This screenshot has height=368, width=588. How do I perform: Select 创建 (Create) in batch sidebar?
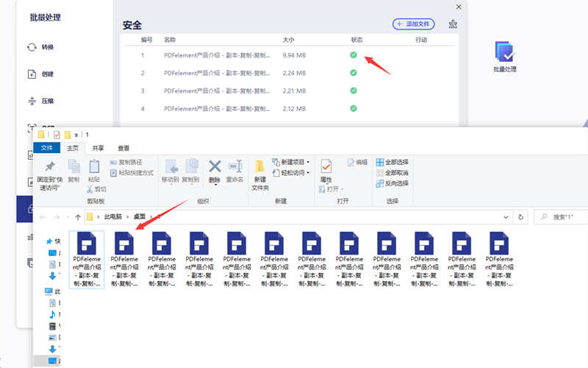point(40,74)
